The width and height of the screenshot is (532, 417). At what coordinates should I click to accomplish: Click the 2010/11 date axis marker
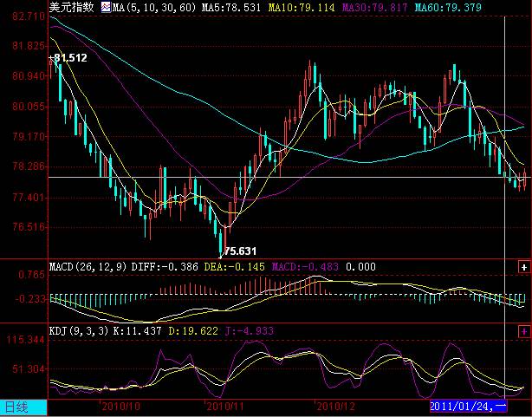[x=225, y=407]
